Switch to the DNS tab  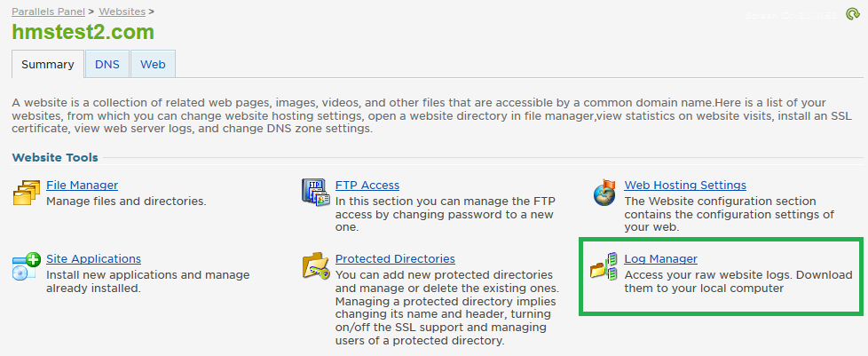[107, 64]
